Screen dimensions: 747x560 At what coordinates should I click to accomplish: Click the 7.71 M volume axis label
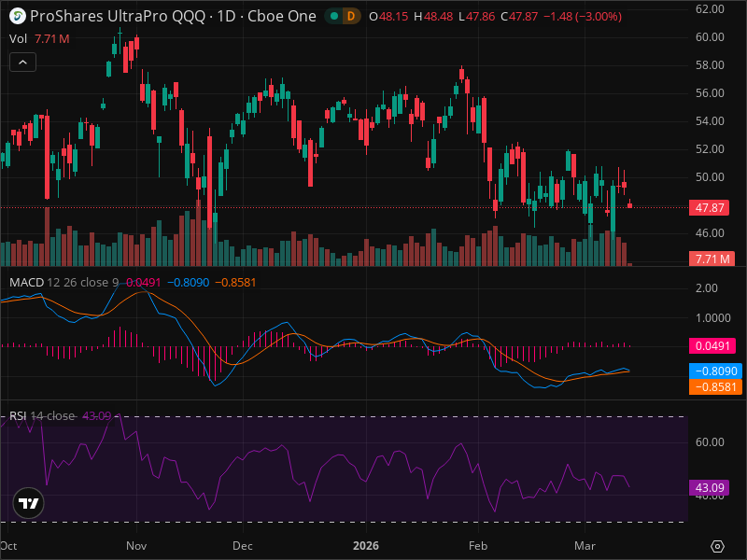pyautogui.click(x=712, y=259)
